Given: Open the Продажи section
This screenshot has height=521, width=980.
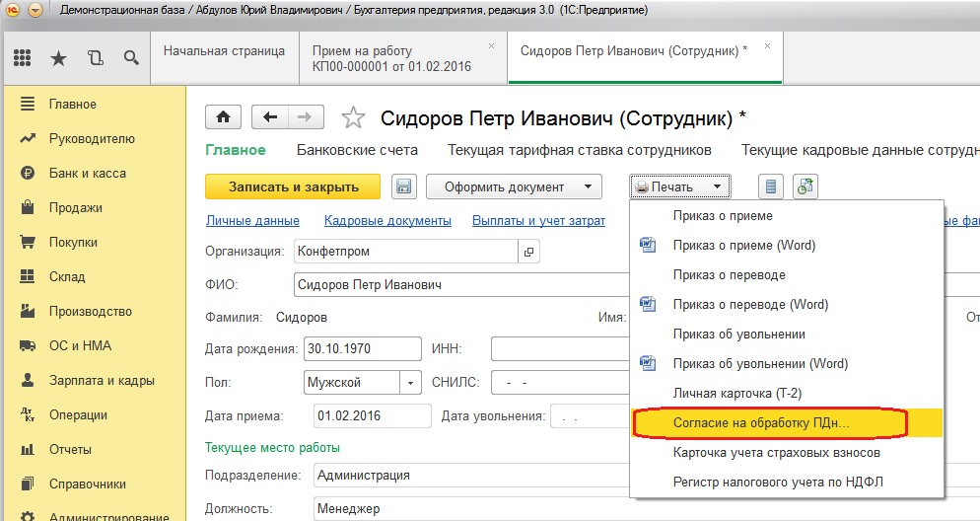Looking at the screenshot, I should (x=76, y=207).
